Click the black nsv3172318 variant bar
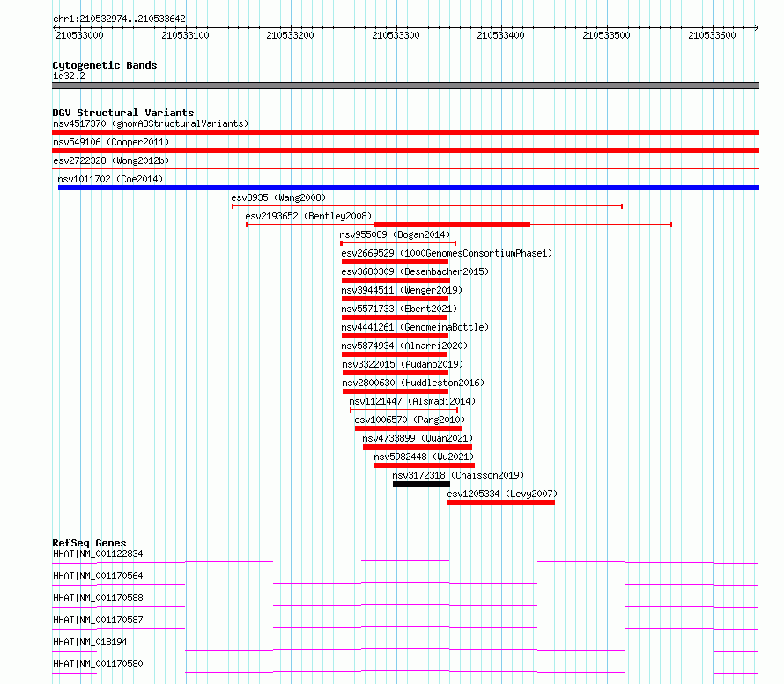Image resolution: width=784 pixels, height=684 pixels. pos(421,484)
